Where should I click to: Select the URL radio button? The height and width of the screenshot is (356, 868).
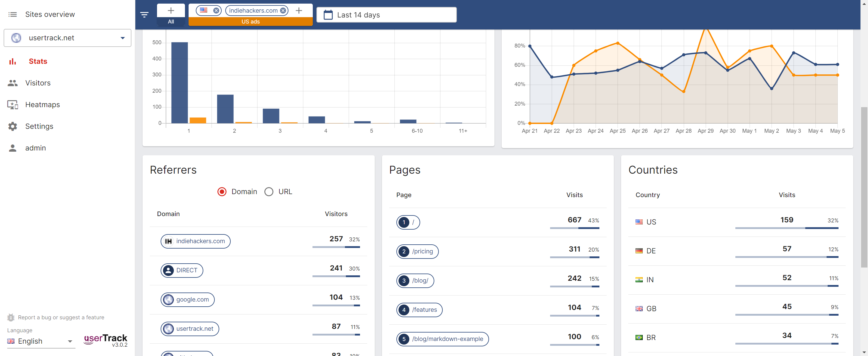pyautogui.click(x=269, y=192)
